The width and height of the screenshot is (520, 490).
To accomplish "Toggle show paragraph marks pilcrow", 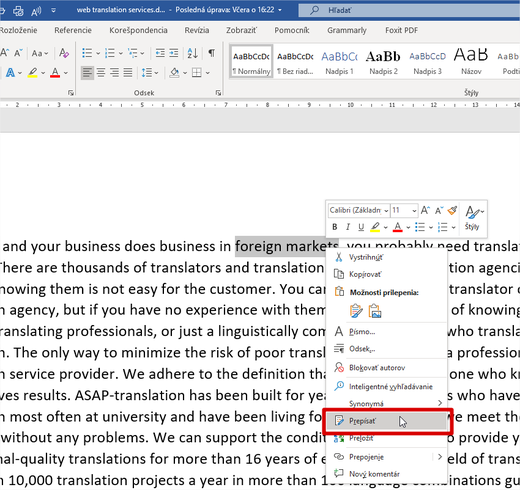I will [x=212, y=53].
